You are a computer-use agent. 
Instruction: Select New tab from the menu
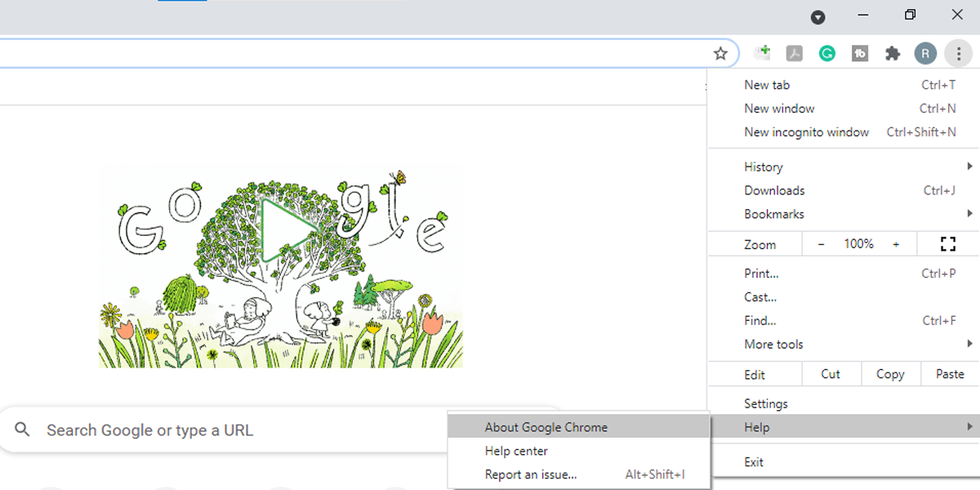coord(844,85)
